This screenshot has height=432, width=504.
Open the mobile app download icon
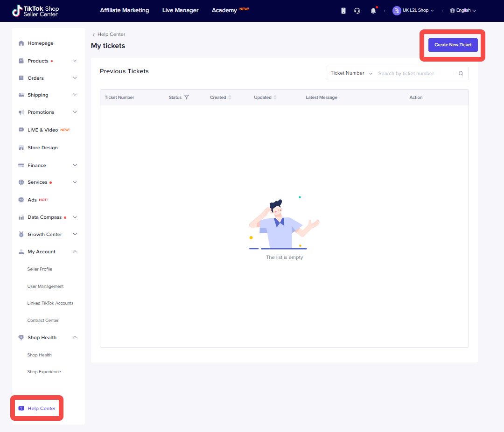click(343, 10)
